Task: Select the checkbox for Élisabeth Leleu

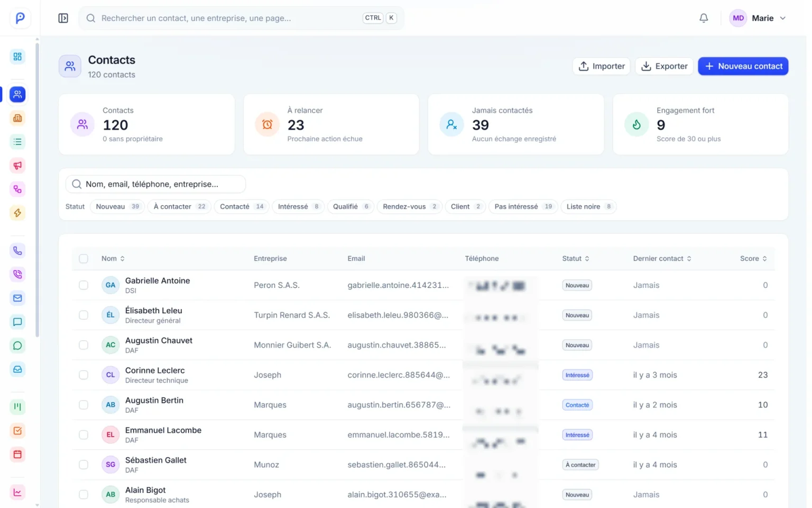Action: coord(84,315)
